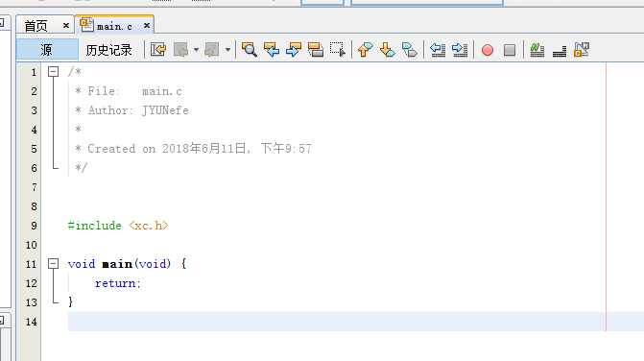Jump to previous bookmark icon
This screenshot has height=361, width=644.
click(365, 50)
